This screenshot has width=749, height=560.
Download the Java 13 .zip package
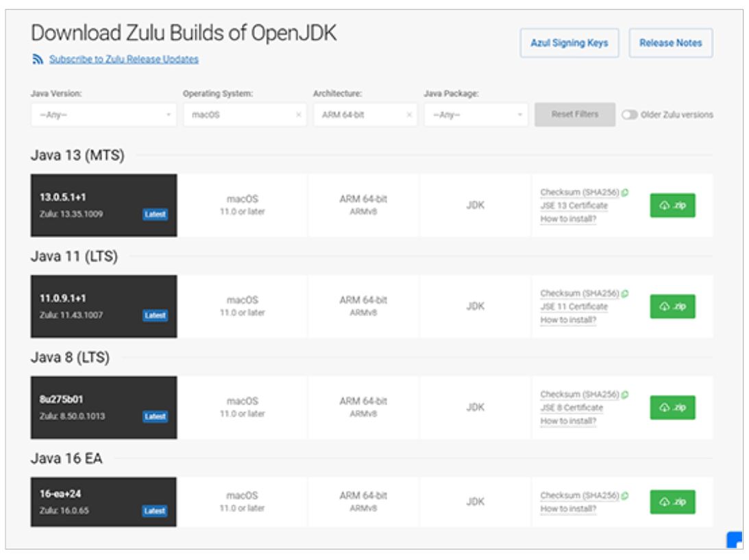click(x=672, y=206)
